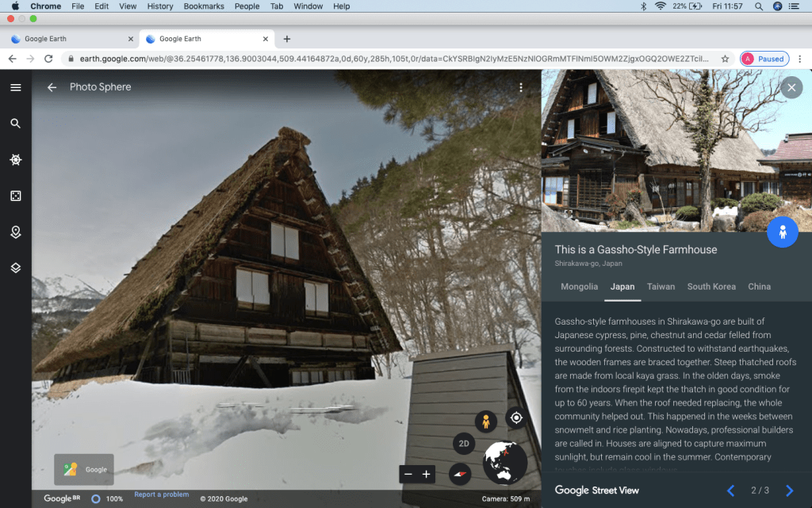Screen dimensions: 812x508
Task: Go back from Photo Sphere view
Action: tap(52, 87)
